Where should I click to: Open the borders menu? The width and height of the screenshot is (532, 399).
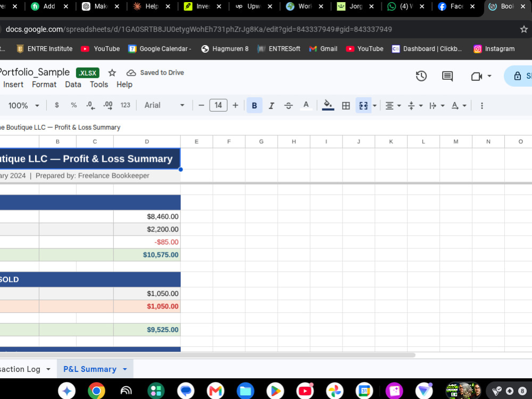tap(346, 105)
